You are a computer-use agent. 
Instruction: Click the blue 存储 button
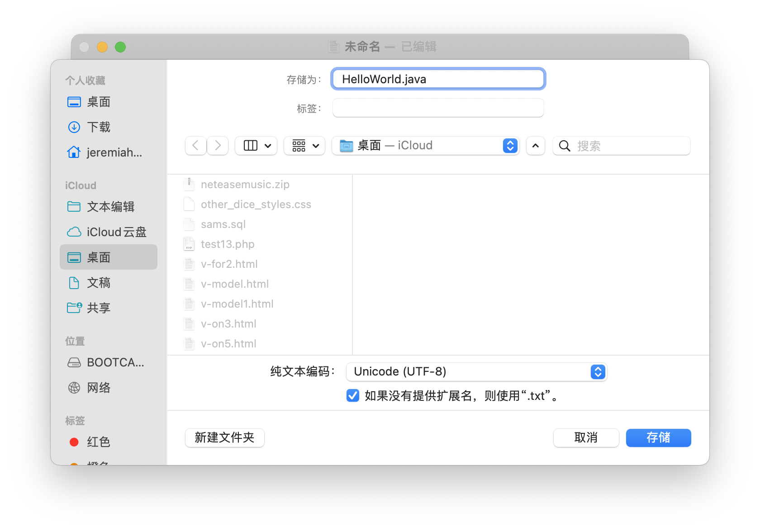pyautogui.click(x=658, y=438)
